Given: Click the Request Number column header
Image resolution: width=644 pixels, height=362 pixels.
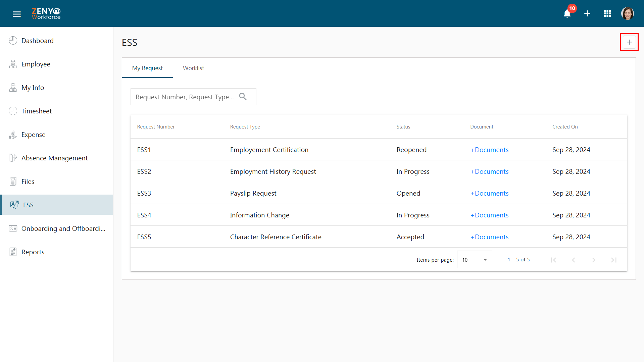Looking at the screenshot, I should [156, 127].
